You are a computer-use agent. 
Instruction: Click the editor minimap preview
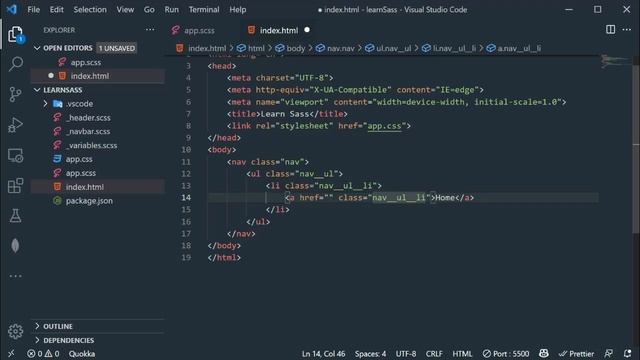616,61
